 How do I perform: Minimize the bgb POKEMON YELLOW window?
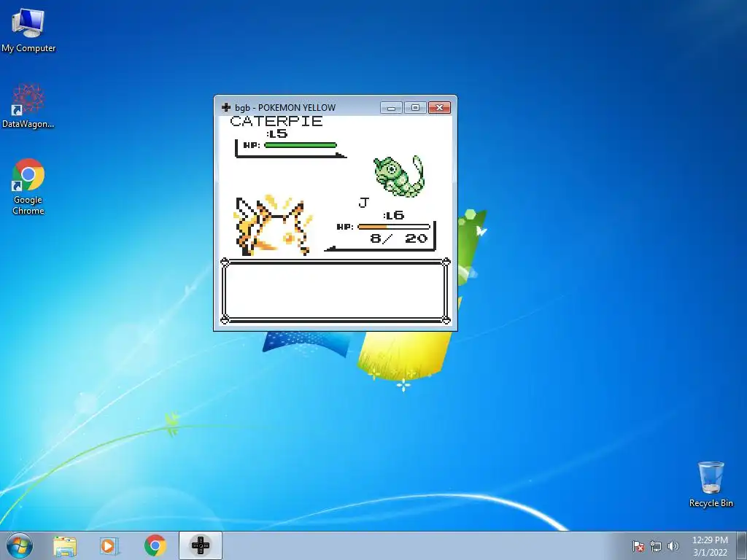tap(392, 108)
